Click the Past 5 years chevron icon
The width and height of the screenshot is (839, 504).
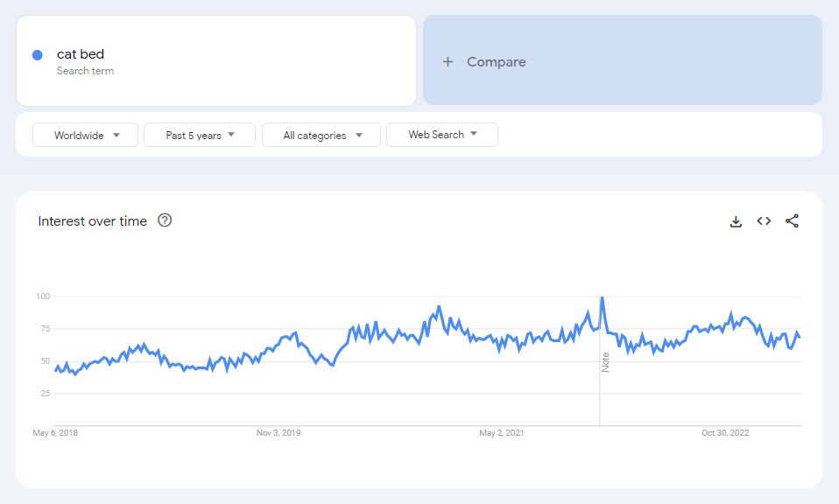pos(230,135)
